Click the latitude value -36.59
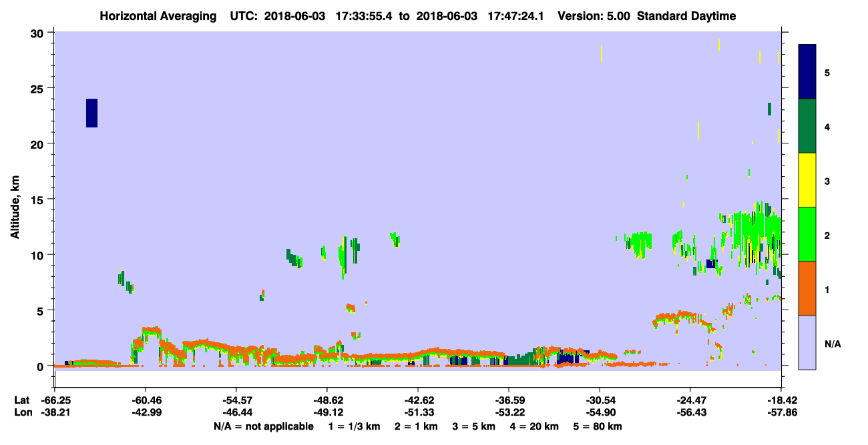The image size is (868, 445). [x=509, y=400]
